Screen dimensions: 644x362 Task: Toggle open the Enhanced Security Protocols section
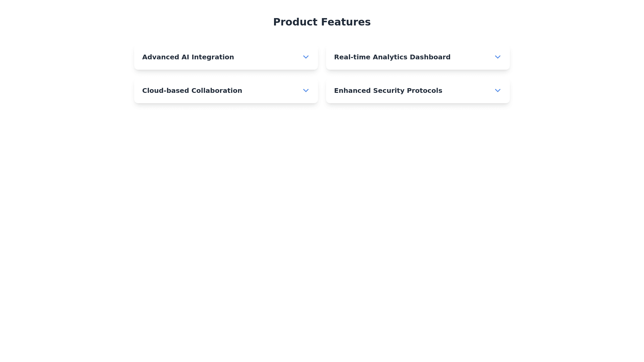418,90
